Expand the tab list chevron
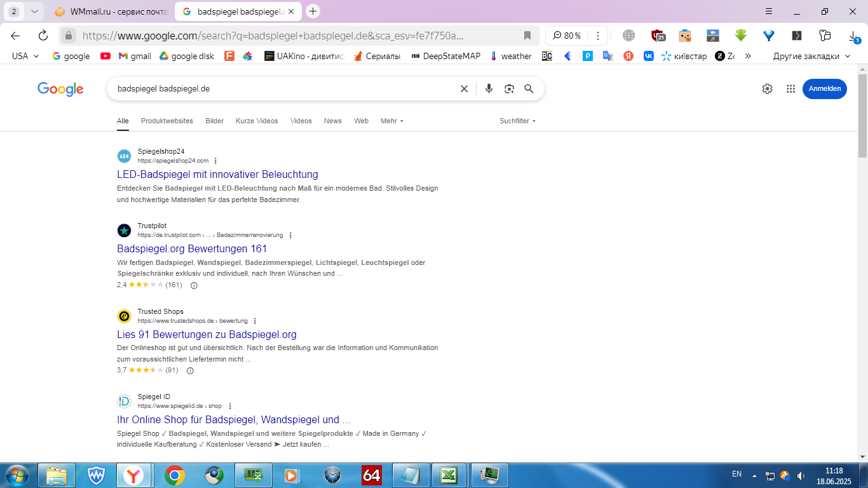Viewport: 868px width, 488px height. 34,11
